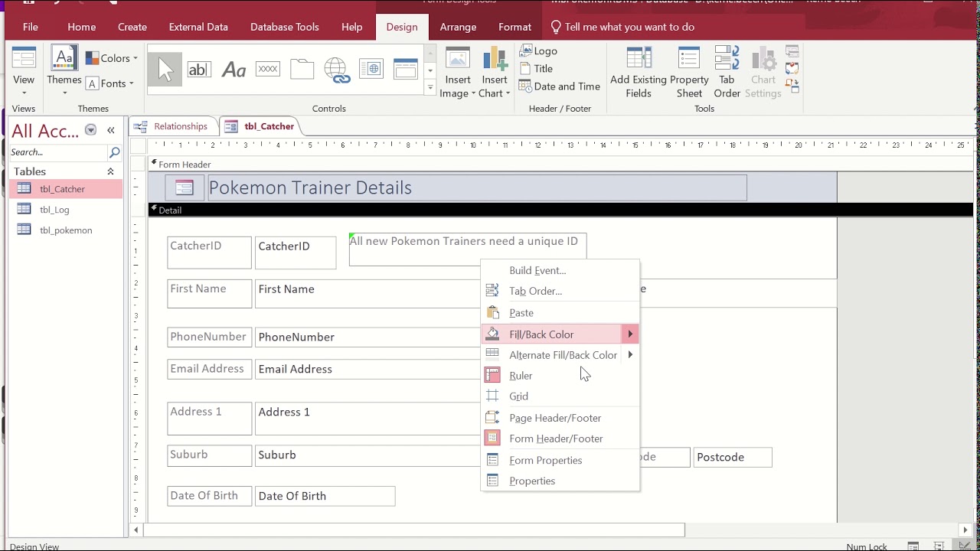Image resolution: width=980 pixels, height=551 pixels.
Task: Choose the Label control
Action: tap(234, 70)
